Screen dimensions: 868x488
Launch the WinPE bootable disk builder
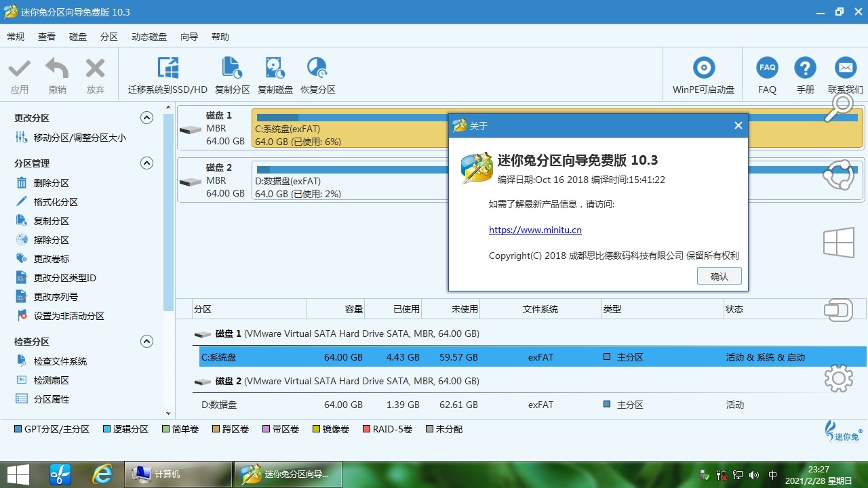703,75
